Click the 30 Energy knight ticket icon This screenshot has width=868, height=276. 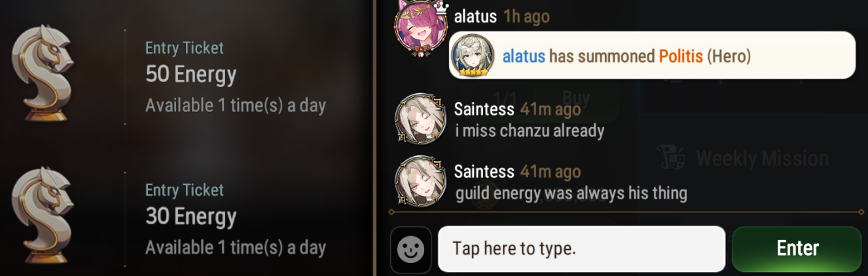coord(42,215)
